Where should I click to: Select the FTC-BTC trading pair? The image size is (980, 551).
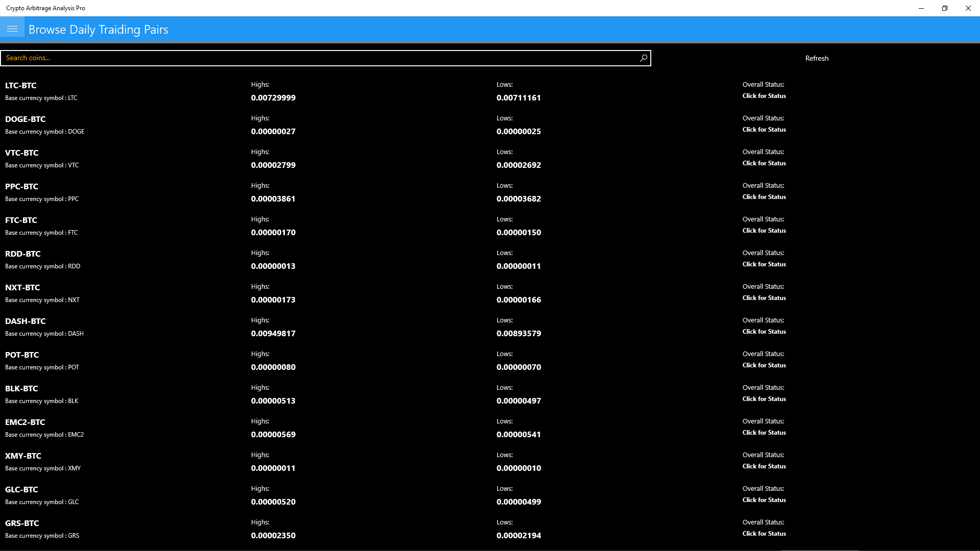tap(21, 220)
